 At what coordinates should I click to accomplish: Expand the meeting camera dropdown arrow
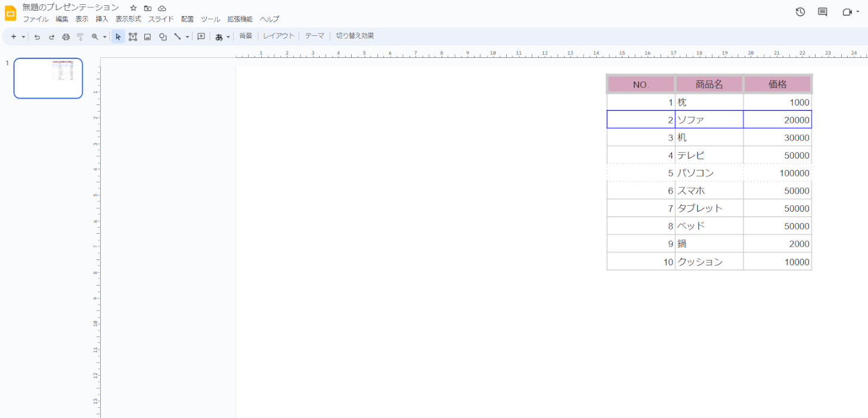[858, 12]
